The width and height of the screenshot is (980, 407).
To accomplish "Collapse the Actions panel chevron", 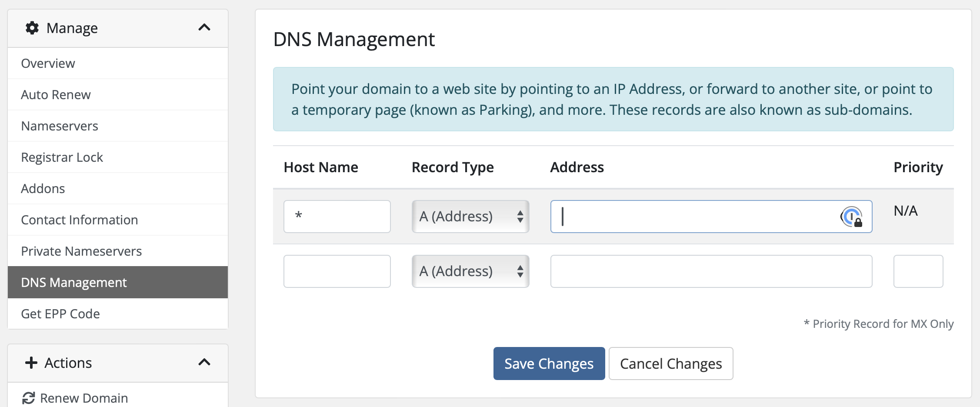I will (x=204, y=362).
